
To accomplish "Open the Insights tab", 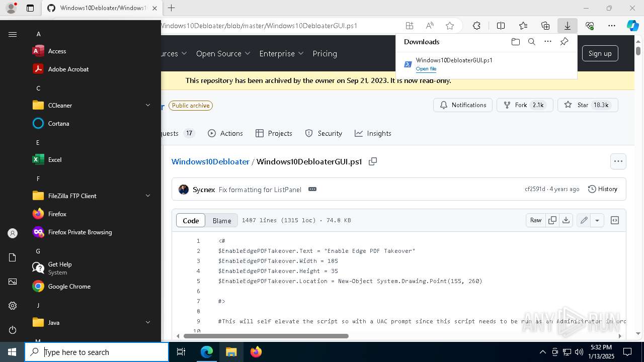I will coord(373,133).
